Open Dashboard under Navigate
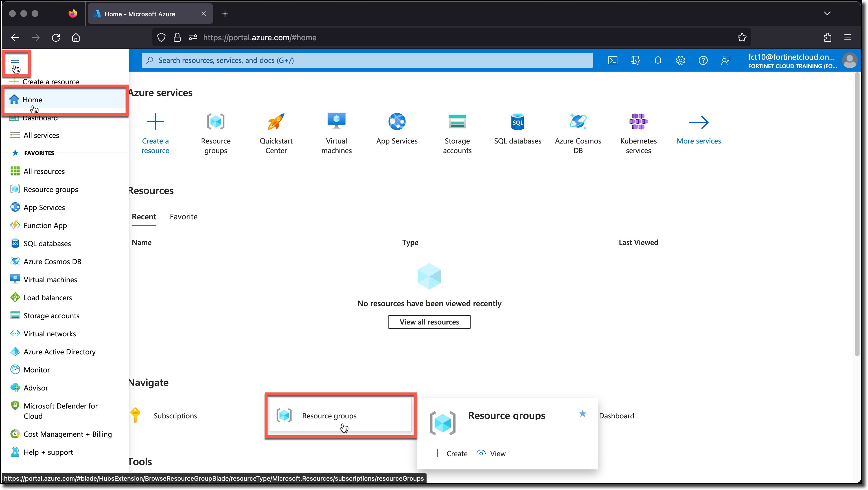Screen dimensions: 868x490 616,416
